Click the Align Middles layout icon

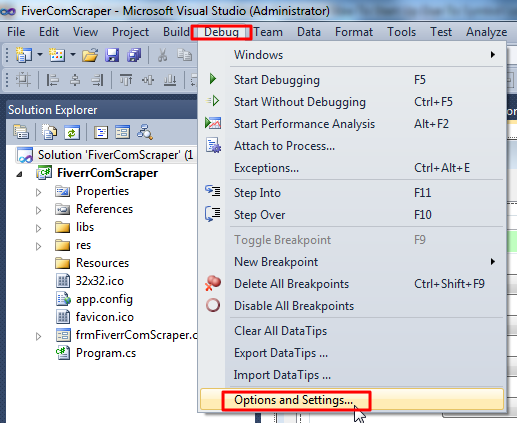coord(148,80)
